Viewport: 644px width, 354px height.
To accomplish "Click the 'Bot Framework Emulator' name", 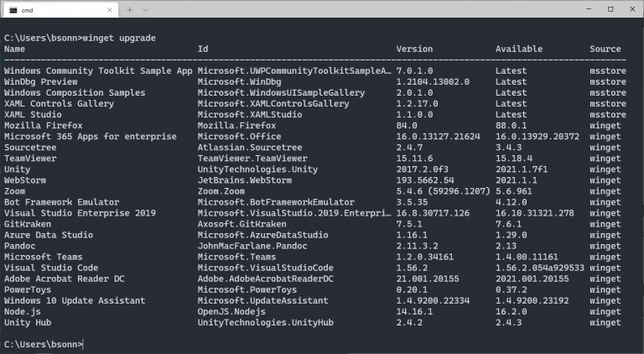I will point(61,202).
